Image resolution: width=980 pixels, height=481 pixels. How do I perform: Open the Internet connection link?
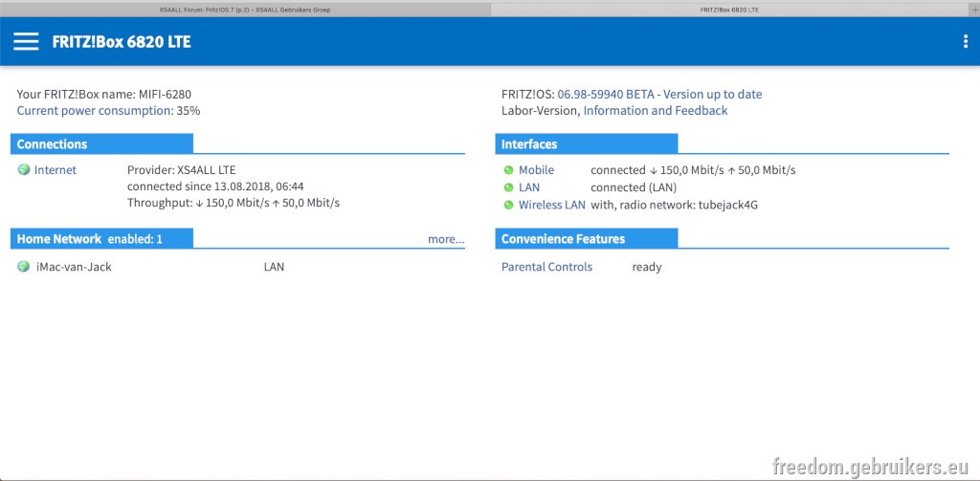[x=55, y=170]
